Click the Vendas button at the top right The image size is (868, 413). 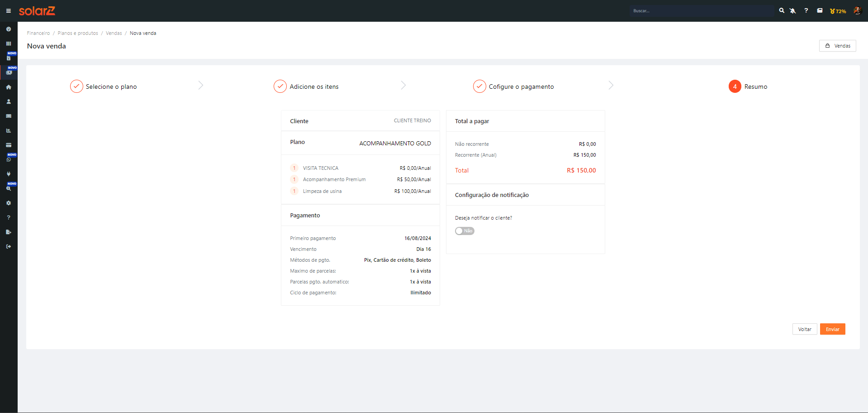pos(837,46)
